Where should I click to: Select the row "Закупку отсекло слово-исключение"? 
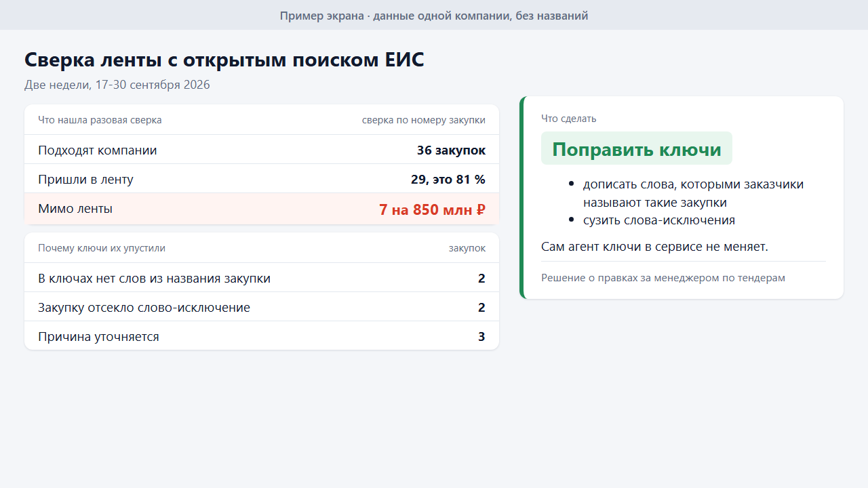coord(262,308)
